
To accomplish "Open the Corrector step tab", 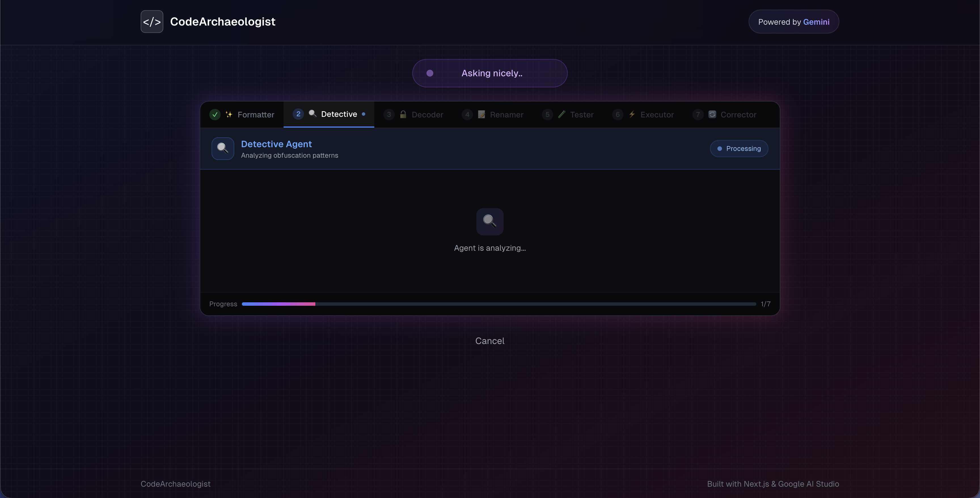I will [x=738, y=115].
